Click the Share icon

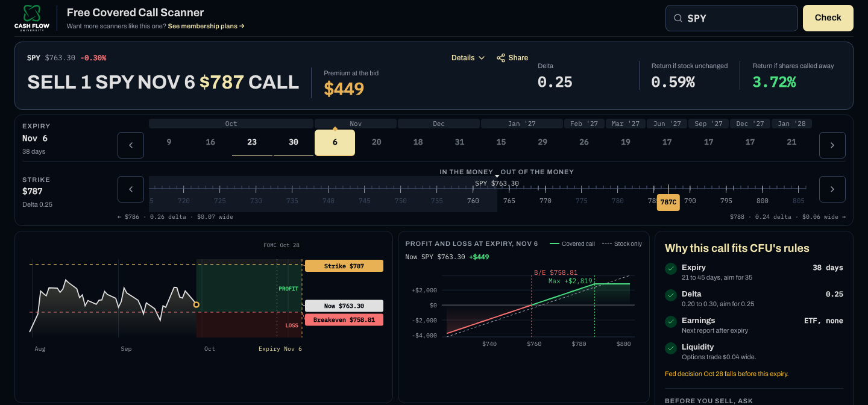[501, 58]
